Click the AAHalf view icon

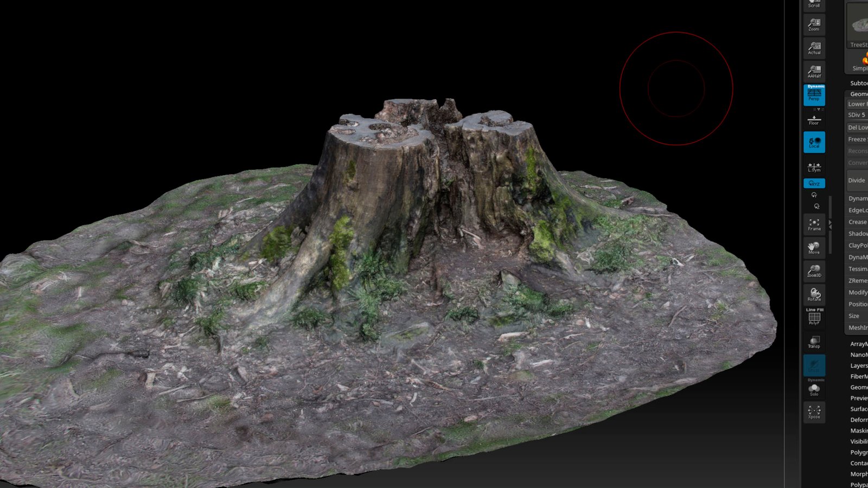814,71
